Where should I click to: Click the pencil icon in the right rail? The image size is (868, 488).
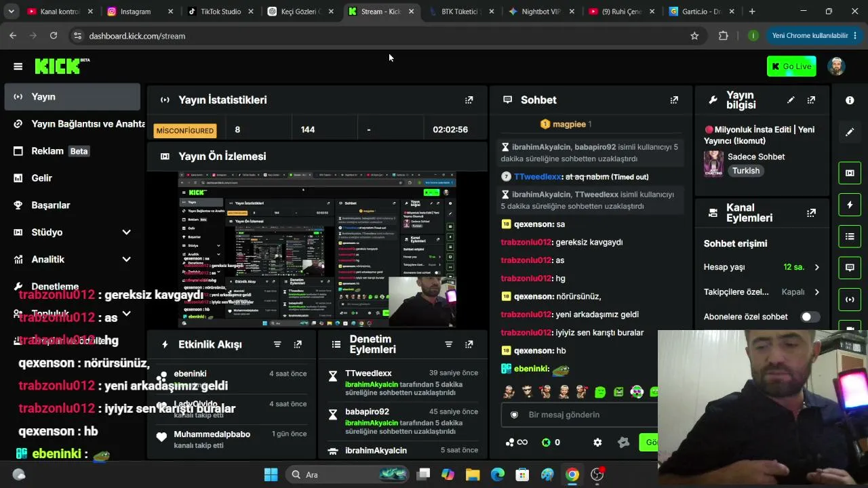click(850, 132)
